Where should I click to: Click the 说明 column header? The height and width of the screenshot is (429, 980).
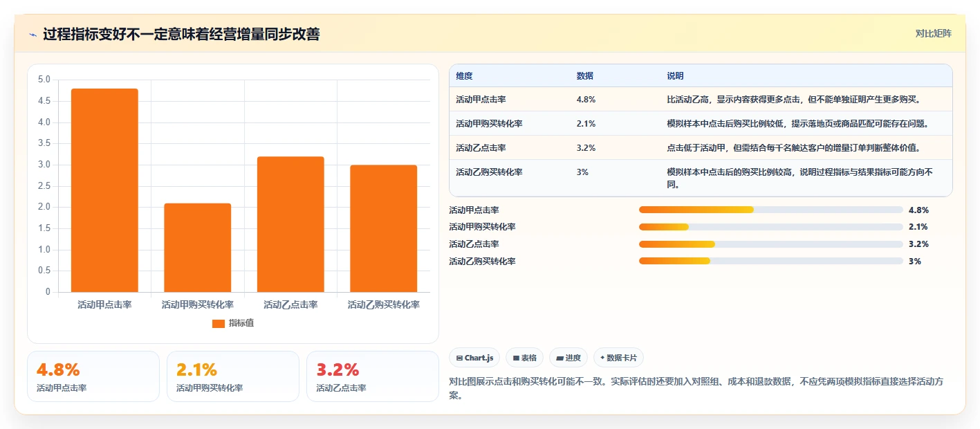(x=675, y=75)
